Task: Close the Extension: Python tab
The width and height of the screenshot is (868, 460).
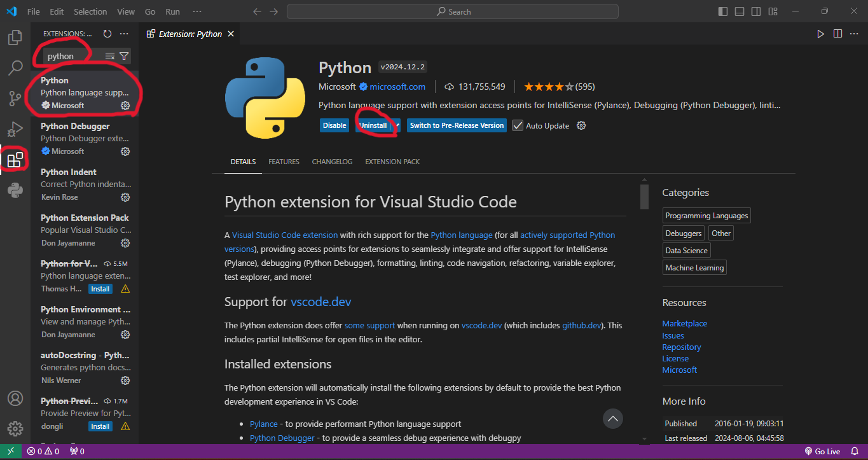Action: coord(231,34)
